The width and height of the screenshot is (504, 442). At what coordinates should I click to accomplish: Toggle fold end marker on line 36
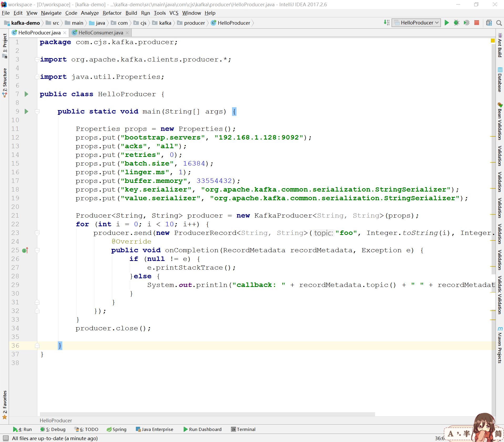click(x=37, y=346)
